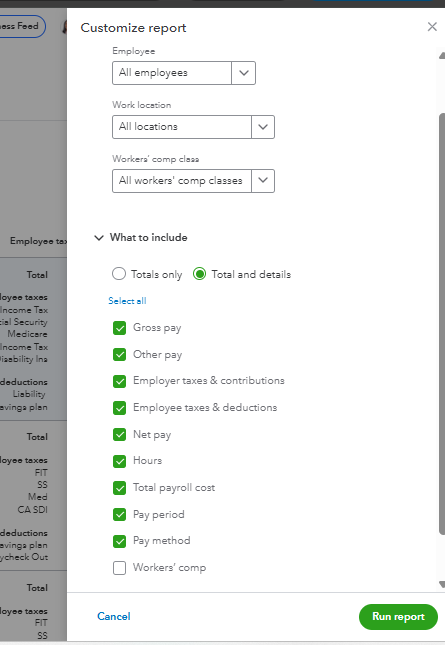Uncheck the Hours checkbox
Image resolution: width=445 pixels, height=645 pixels.
[x=119, y=461]
